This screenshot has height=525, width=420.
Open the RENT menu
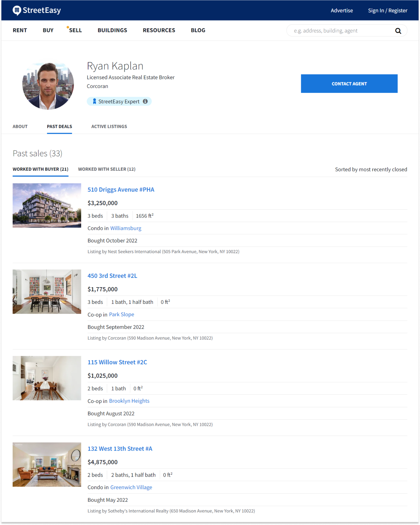click(20, 30)
